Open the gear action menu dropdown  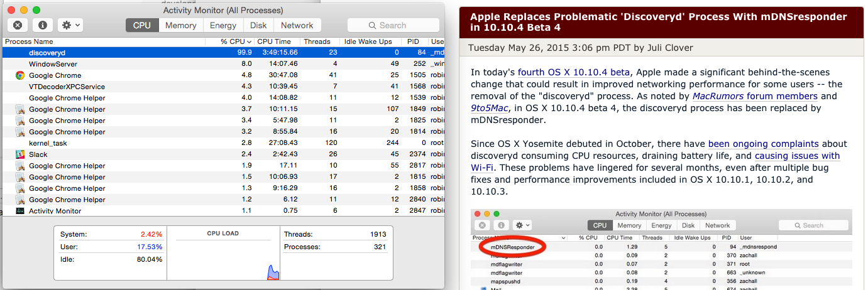[70, 25]
